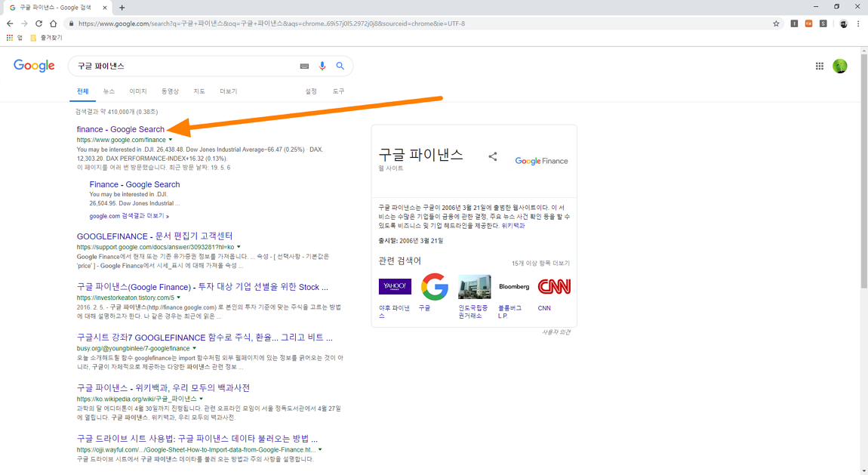Switch to the 이미지 tab

coord(138,91)
